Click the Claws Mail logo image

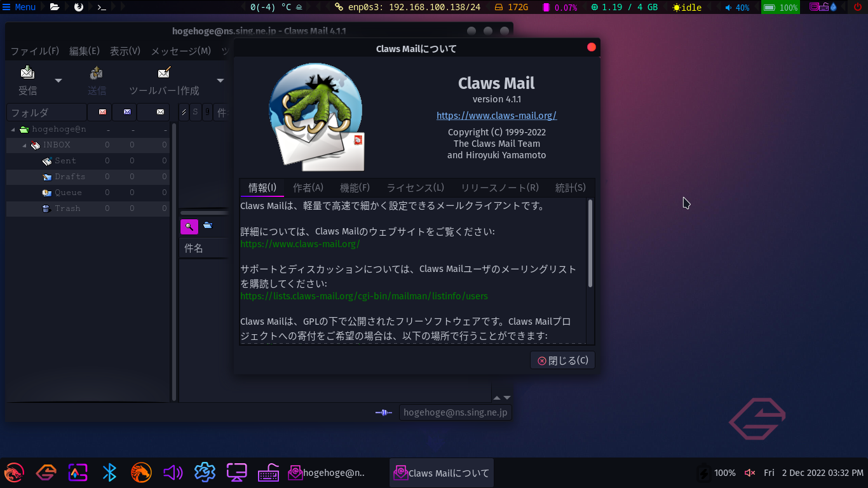316,116
